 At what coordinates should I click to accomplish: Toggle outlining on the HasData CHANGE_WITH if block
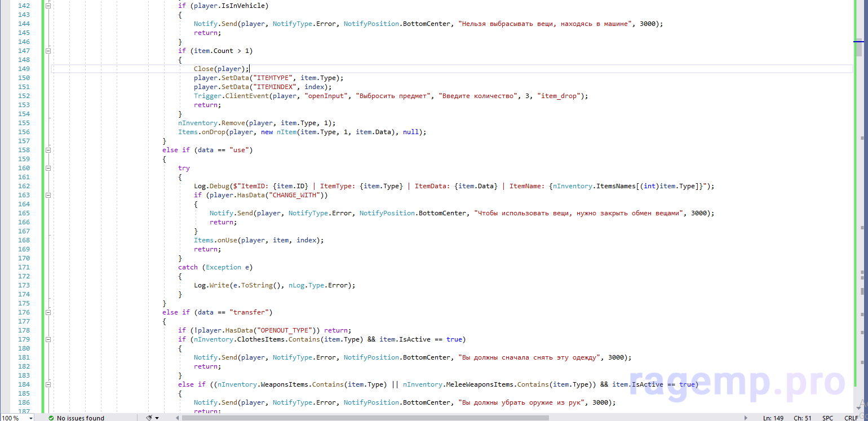48,195
